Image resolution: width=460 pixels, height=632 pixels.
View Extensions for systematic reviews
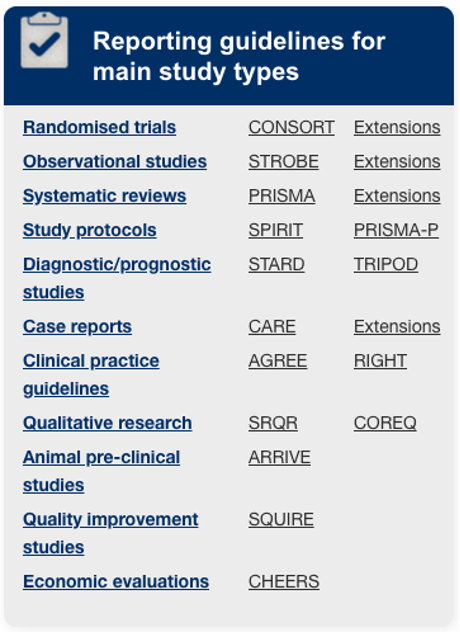(x=397, y=196)
